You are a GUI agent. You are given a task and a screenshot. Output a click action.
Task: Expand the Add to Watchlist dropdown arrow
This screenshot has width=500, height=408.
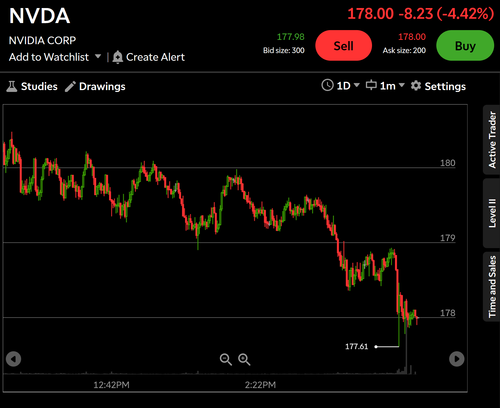point(98,56)
